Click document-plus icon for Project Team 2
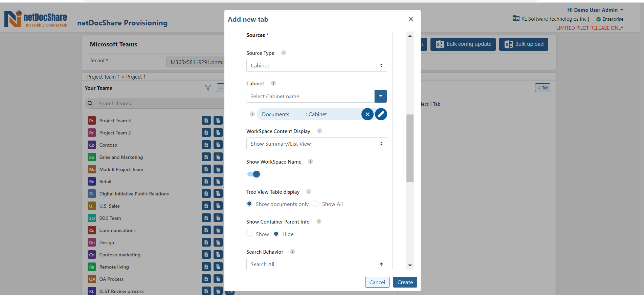The width and height of the screenshot is (644, 295). pyautogui.click(x=206, y=132)
